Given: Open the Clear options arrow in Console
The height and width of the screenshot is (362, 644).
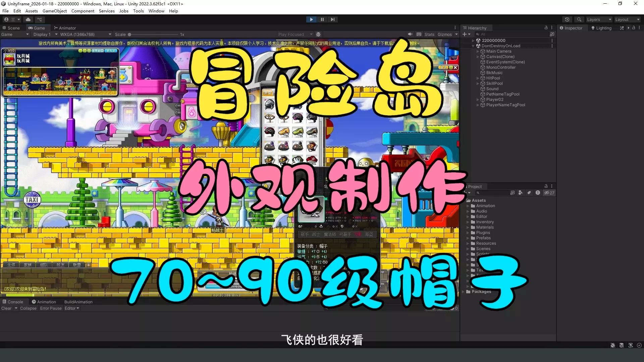Looking at the screenshot, I should point(16,308).
